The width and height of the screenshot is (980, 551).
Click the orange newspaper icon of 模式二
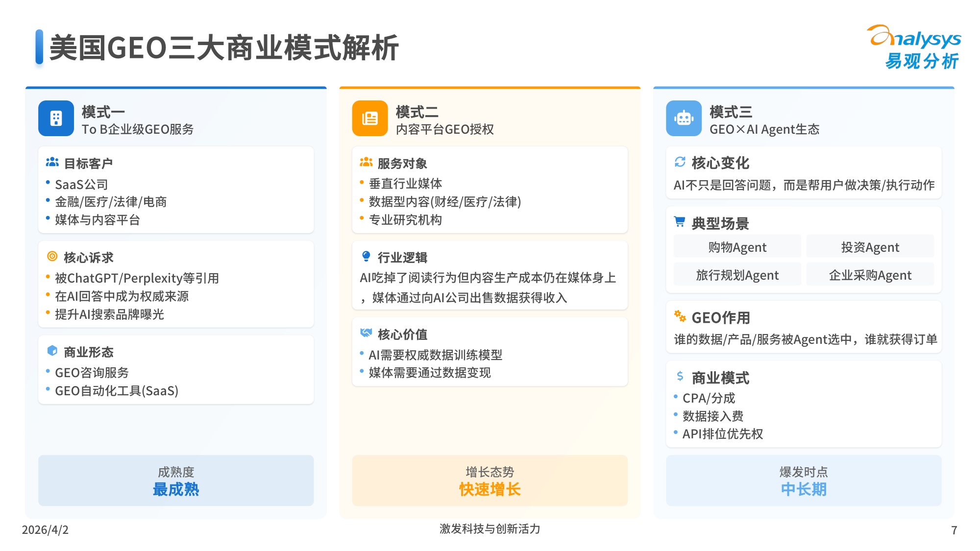tap(370, 118)
